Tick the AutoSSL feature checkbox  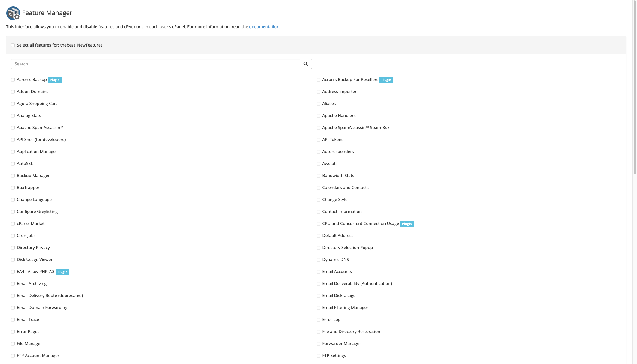[13, 164]
